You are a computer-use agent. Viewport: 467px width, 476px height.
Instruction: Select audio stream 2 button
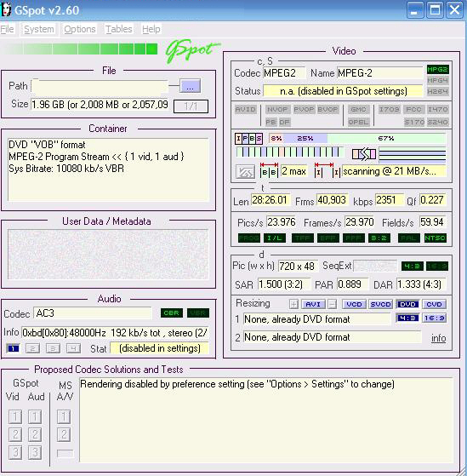click(33, 348)
